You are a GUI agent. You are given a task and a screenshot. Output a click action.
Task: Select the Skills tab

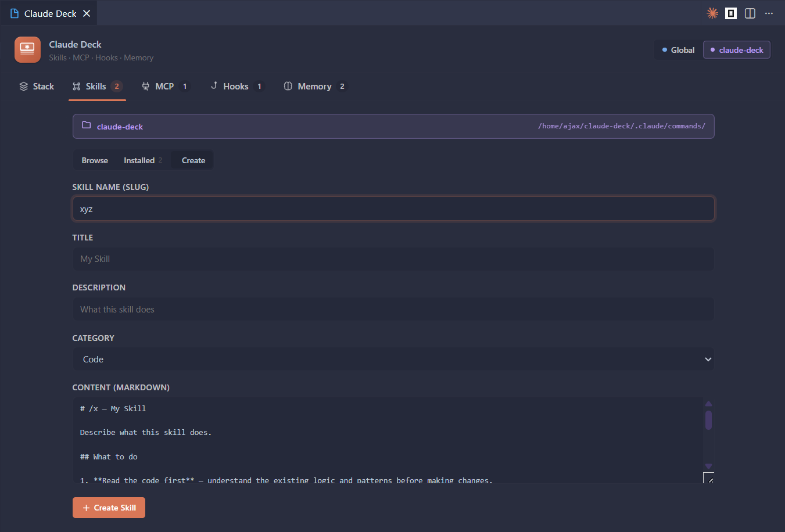point(97,87)
